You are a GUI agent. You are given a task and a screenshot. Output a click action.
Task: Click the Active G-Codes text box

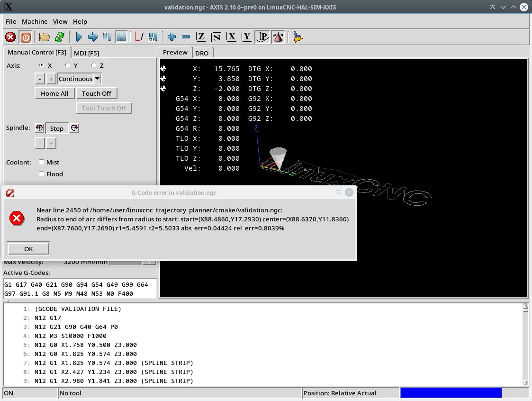tap(80, 289)
